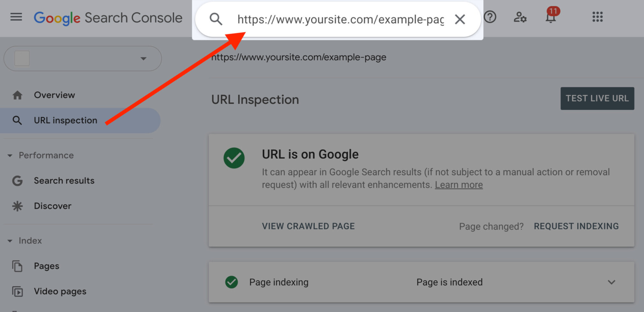Screen dimensions: 644x312
Task: Open notifications showing 11 alerts
Action: 551,18
